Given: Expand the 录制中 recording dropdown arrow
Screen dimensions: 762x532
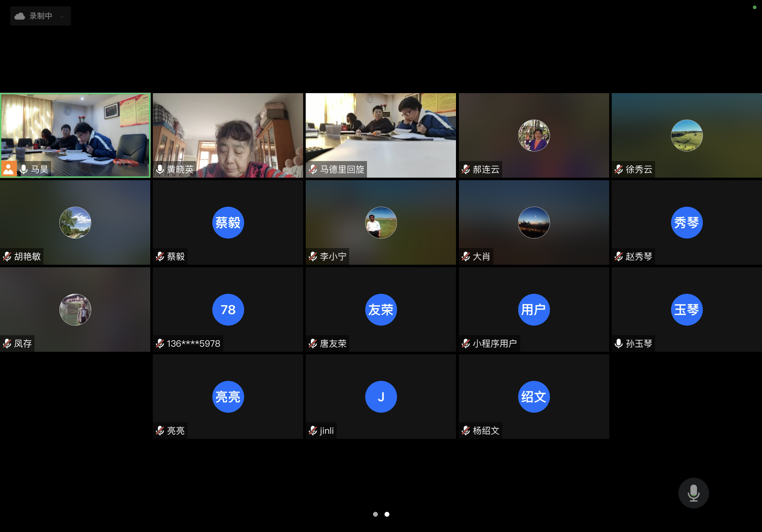Looking at the screenshot, I should coord(62,16).
